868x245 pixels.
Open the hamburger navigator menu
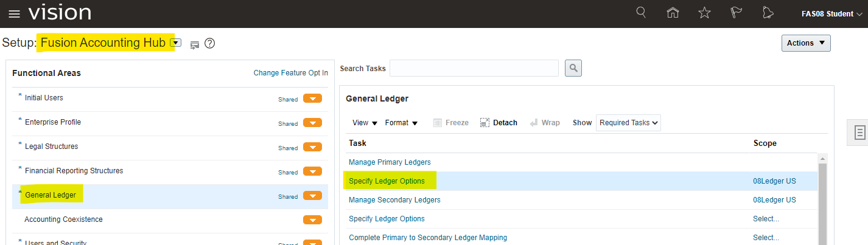[14, 13]
